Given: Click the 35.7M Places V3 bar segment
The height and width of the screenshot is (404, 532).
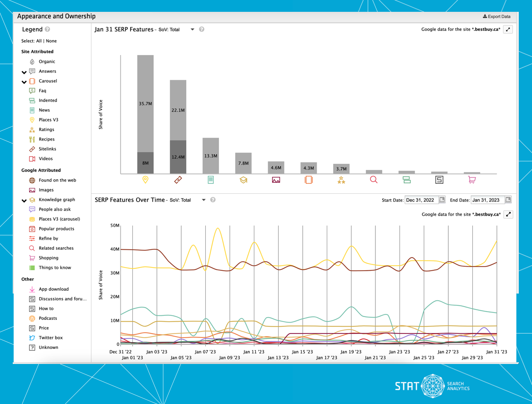Looking at the screenshot, I should (x=145, y=103).
